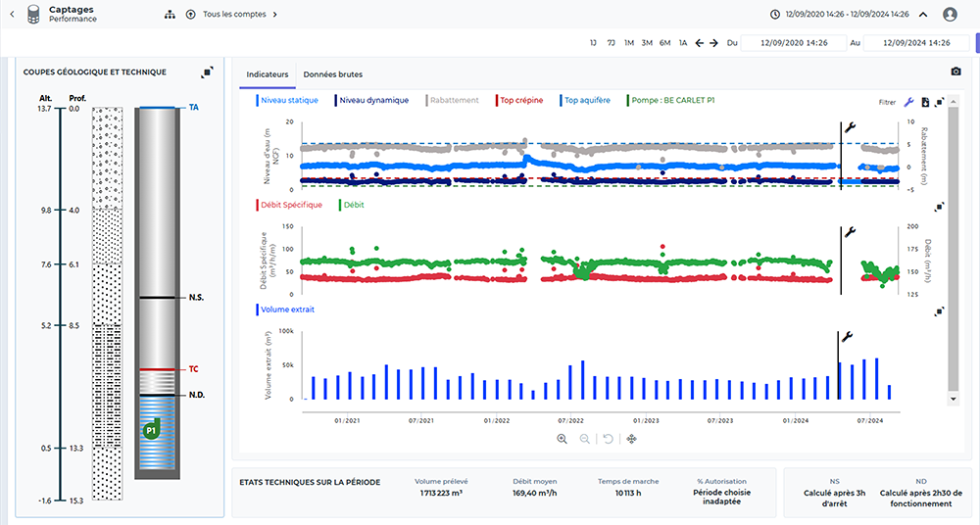Switch to the Données brutes tab
The image size is (980, 525).
point(332,74)
